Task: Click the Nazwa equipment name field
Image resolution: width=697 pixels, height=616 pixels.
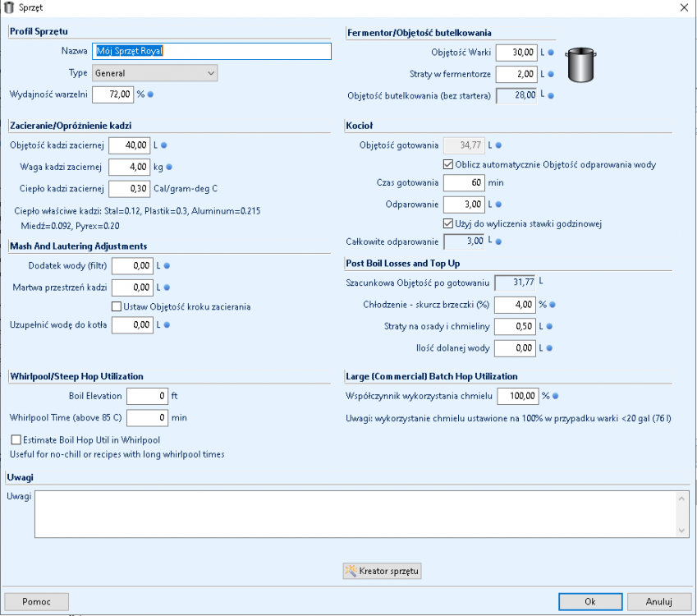Action: [211, 51]
